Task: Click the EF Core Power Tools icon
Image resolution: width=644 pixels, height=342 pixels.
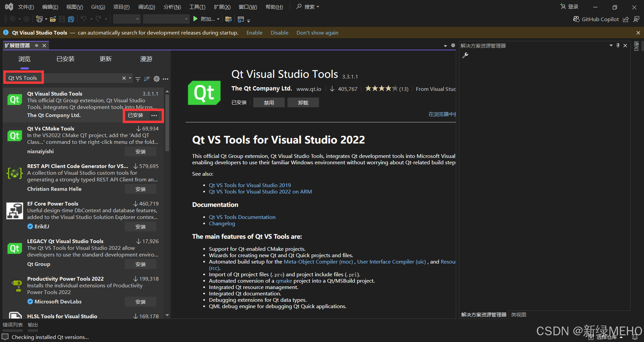Action: pyautogui.click(x=14, y=211)
